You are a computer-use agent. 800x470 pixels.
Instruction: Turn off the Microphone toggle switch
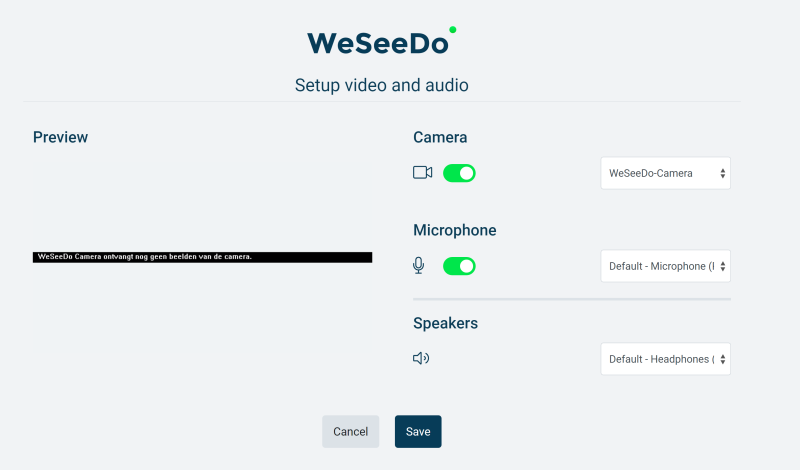tap(459, 266)
